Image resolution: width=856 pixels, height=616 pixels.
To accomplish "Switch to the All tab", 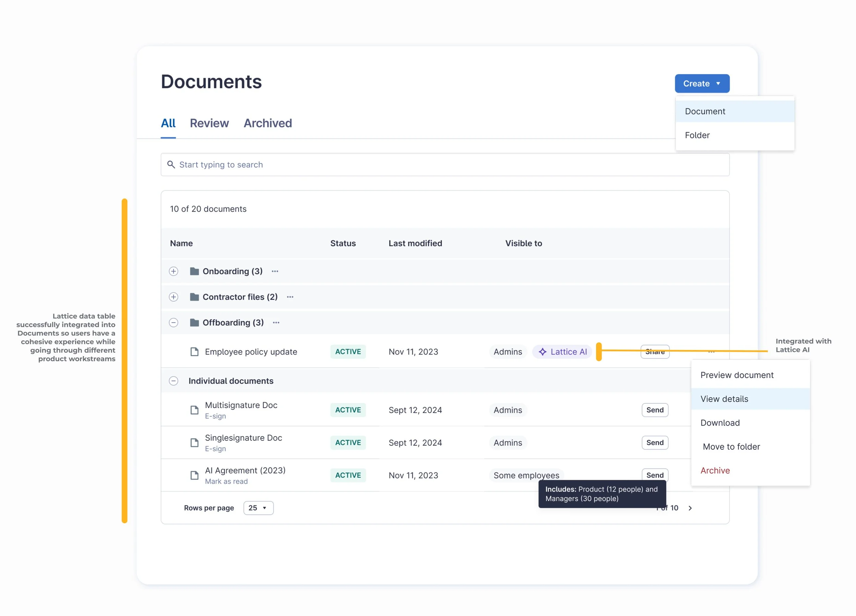I will click(168, 123).
